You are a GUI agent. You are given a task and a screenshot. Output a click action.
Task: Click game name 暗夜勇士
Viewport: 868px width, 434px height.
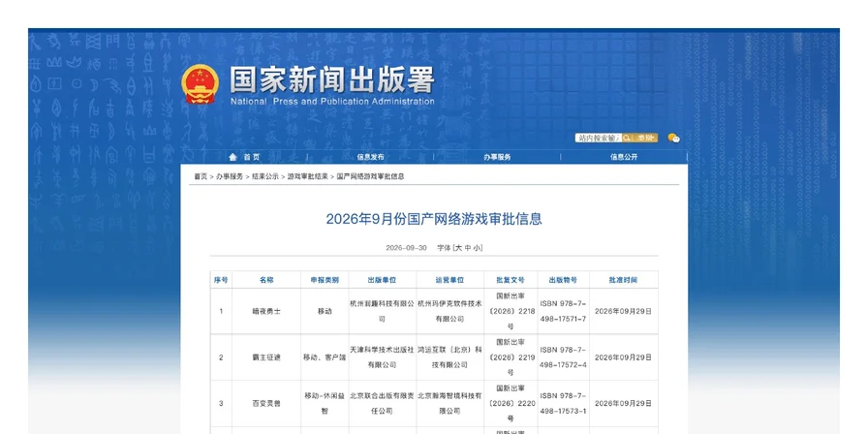[x=266, y=312]
